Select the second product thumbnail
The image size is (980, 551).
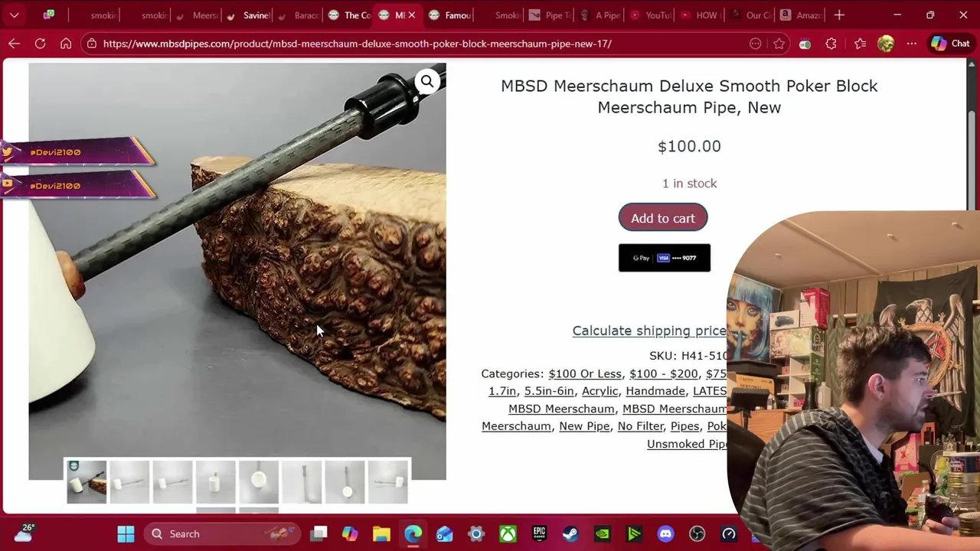tap(129, 482)
